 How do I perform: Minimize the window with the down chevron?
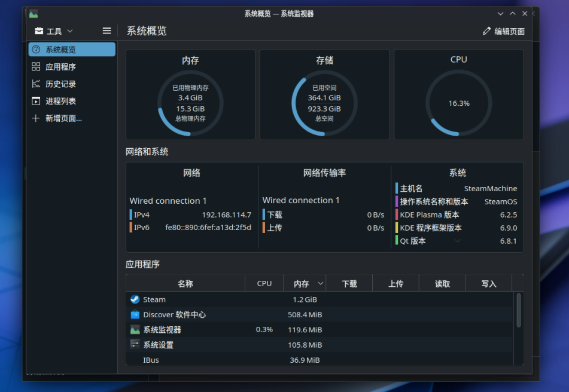click(x=500, y=14)
